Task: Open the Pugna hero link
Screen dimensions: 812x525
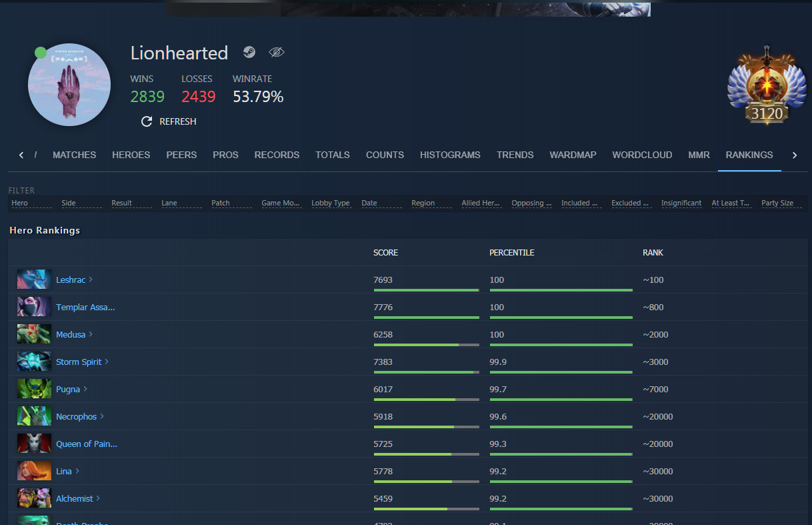Action: pyautogui.click(x=71, y=390)
